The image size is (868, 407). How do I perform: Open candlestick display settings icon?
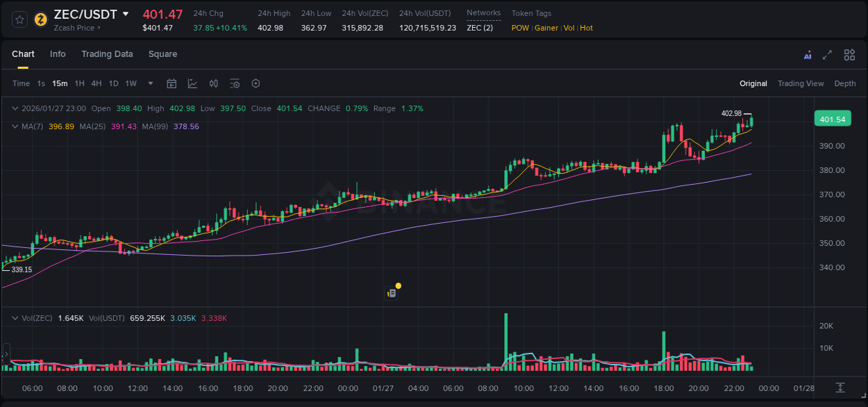click(213, 83)
